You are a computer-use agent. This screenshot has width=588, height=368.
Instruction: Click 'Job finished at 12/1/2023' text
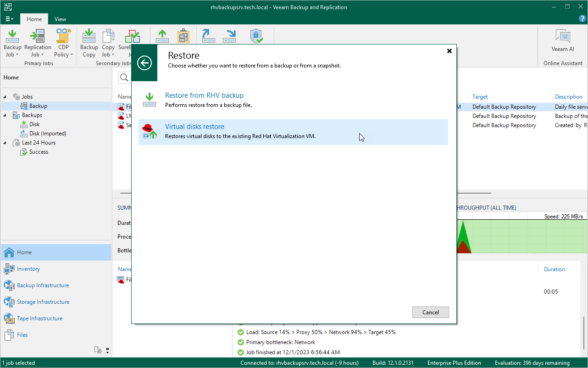(293, 352)
